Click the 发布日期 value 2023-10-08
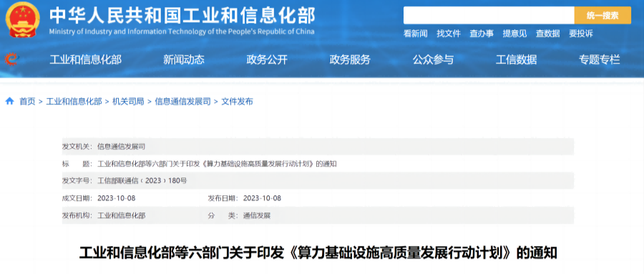 262,198
